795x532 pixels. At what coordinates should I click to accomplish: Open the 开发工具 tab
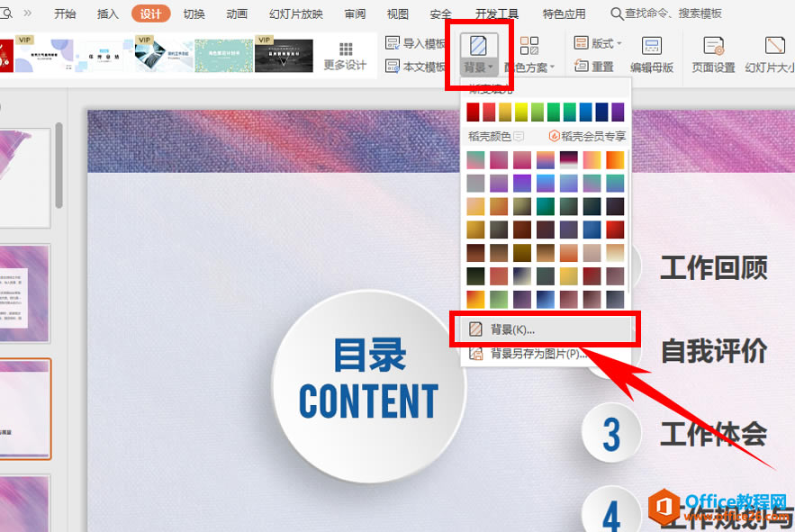[x=496, y=14]
